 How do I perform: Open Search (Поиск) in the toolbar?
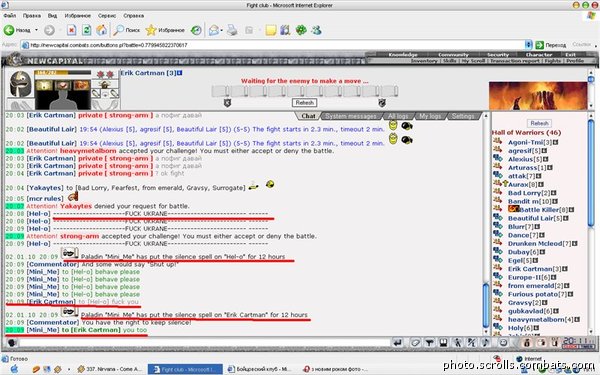(127, 30)
